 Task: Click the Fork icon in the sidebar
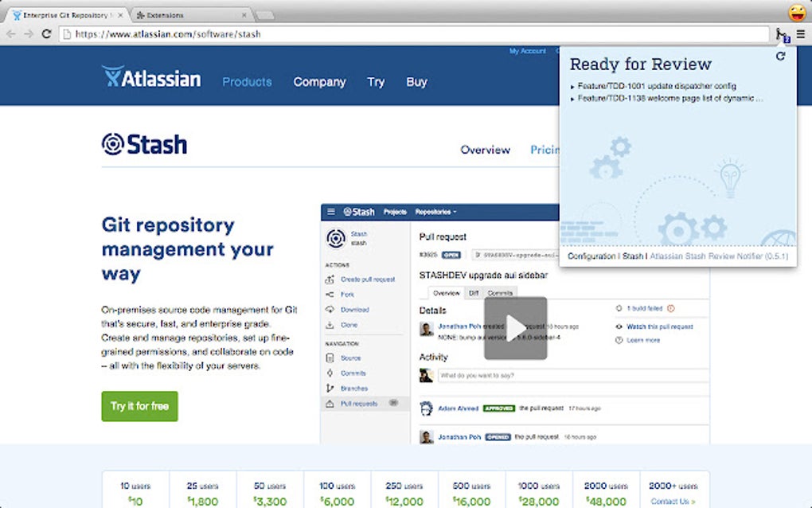tap(330, 295)
